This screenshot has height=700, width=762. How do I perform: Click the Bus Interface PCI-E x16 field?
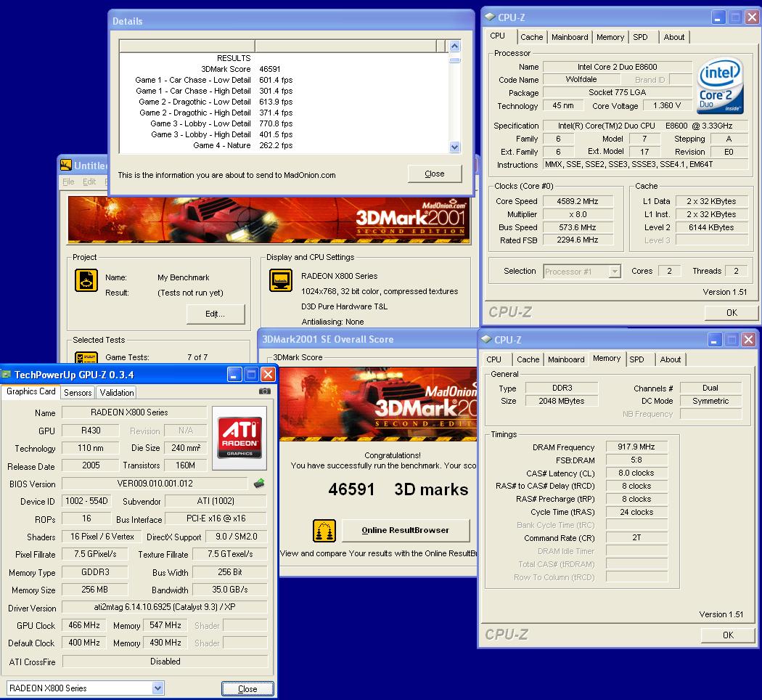(x=216, y=518)
